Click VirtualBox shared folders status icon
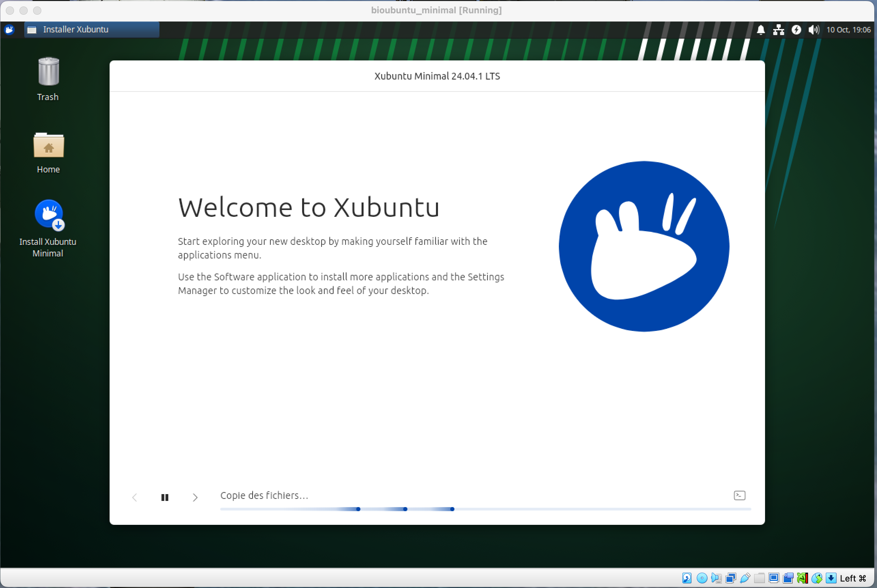This screenshot has height=588, width=877. (759, 578)
